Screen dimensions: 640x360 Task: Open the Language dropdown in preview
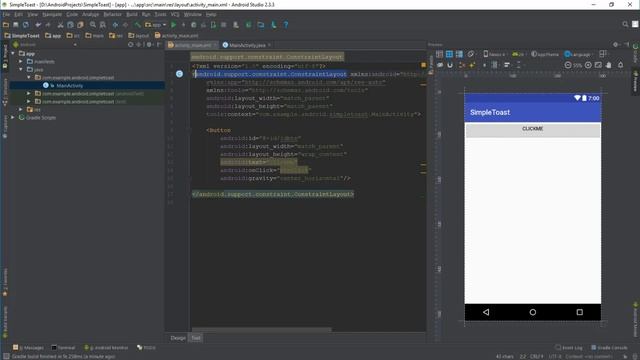[x=578, y=54]
